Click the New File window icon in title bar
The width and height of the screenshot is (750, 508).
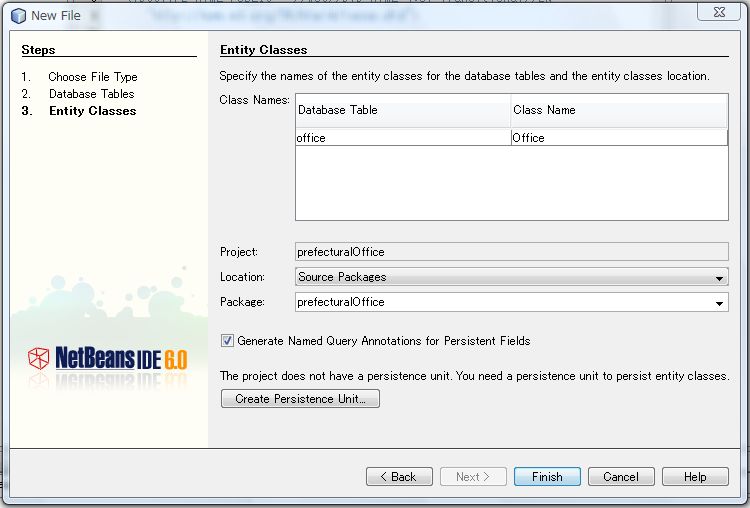(x=18, y=15)
